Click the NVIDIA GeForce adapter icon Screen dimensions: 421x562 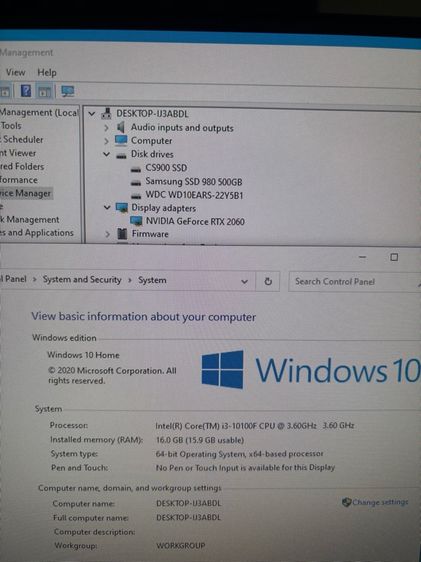point(136,221)
